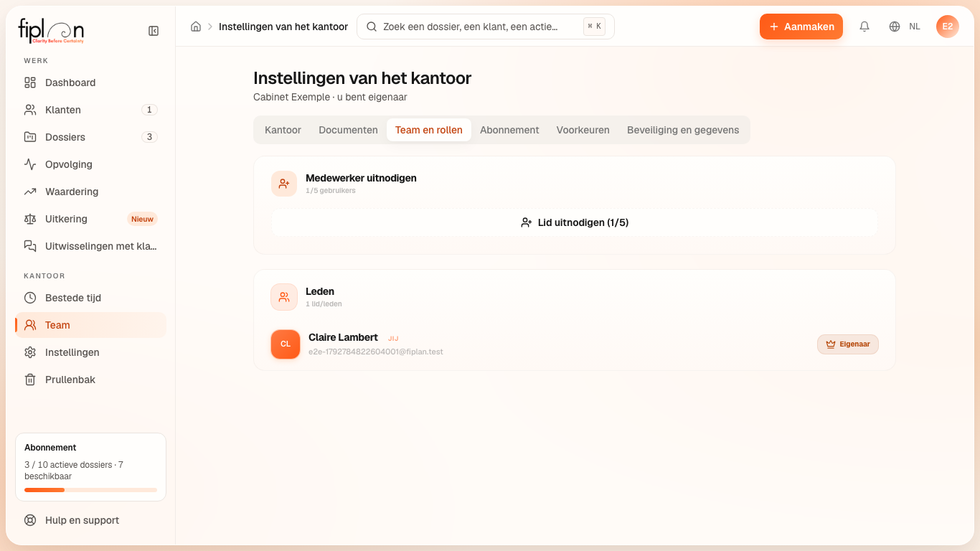The image size is (980, 551).
Task: Open Prullenbak in the sidebar
Action: point(90,380)
